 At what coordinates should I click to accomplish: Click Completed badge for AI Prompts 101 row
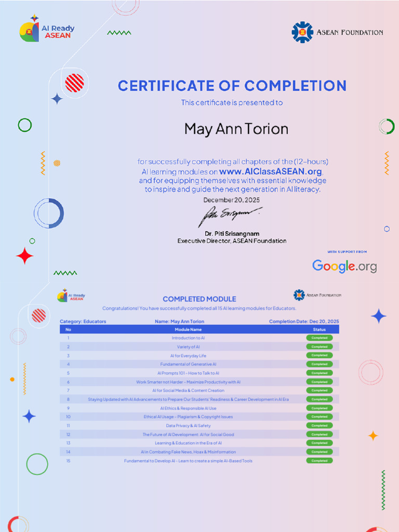[320, 373]
